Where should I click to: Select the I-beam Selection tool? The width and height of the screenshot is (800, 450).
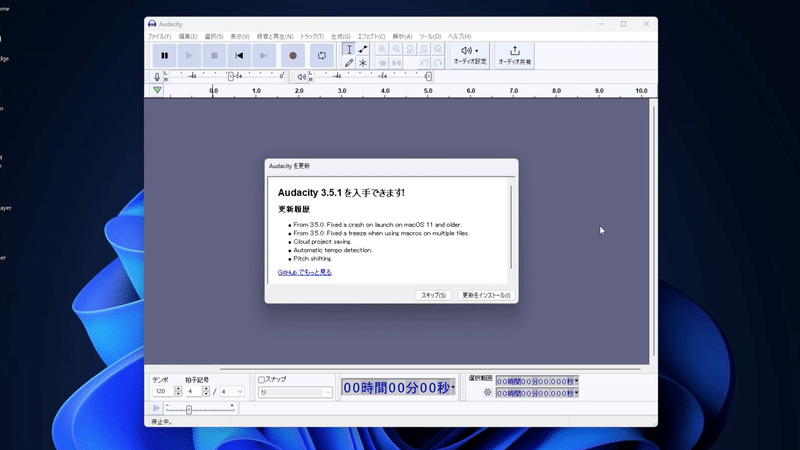(x=349, y=49)
